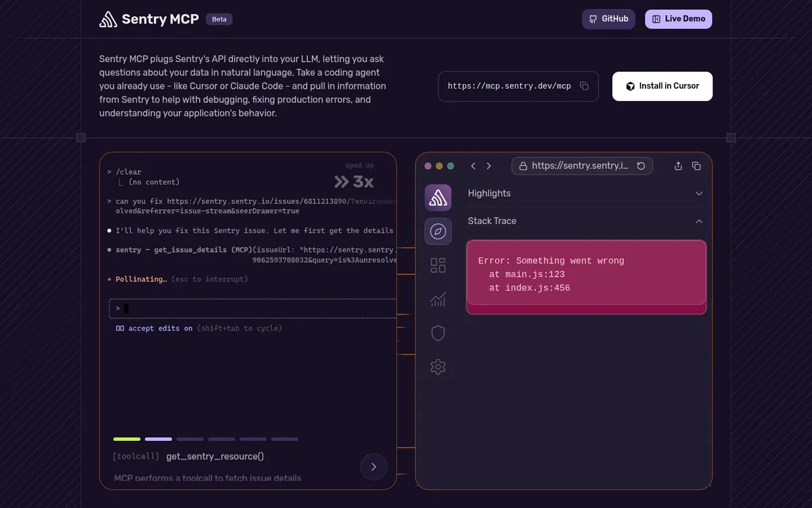812x508 pixels.
Task: Click the 3x sped up indicator
Action: 354,177
